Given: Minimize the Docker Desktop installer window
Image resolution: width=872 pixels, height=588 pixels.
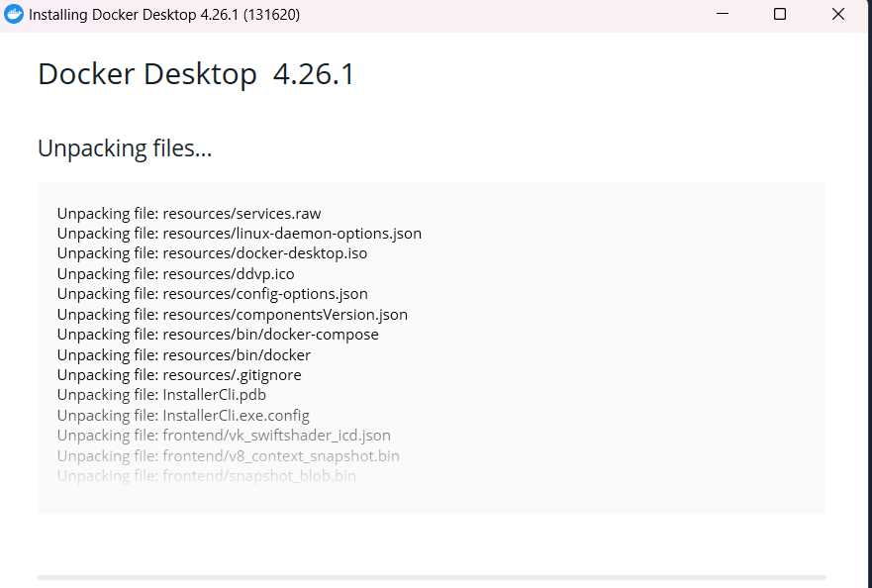Looking at the screenshot, I should tap(721, 14).
